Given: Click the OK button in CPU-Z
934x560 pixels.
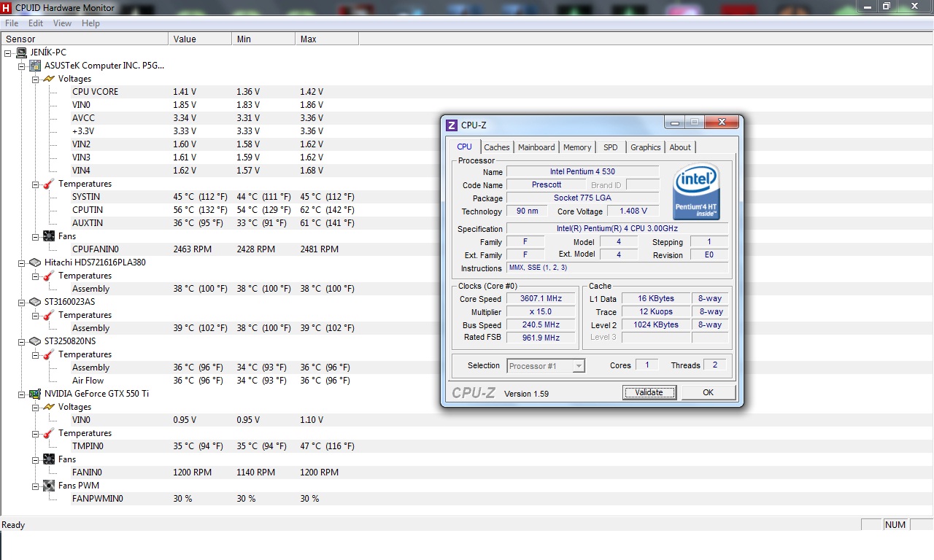Looking at the screenshot, I should 707,392.
